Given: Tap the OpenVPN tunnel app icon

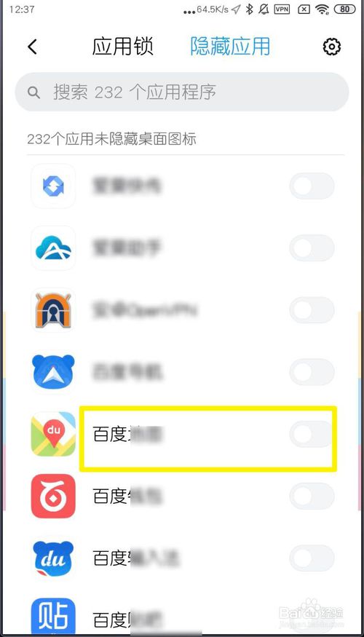Looking at the screenshot, I should click(x=53, y=310).
